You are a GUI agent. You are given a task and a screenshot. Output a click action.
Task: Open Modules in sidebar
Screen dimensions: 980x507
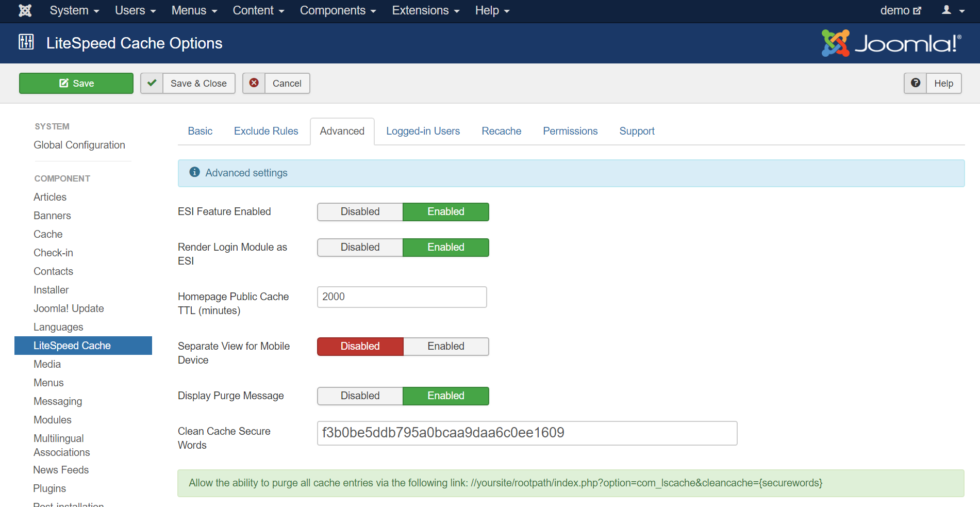click(x=53, y=420)
